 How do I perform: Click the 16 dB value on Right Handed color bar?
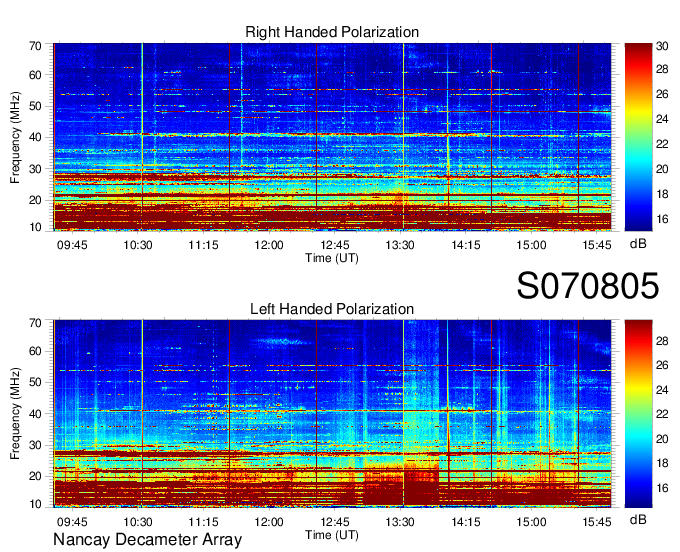(x=662, y=219)
